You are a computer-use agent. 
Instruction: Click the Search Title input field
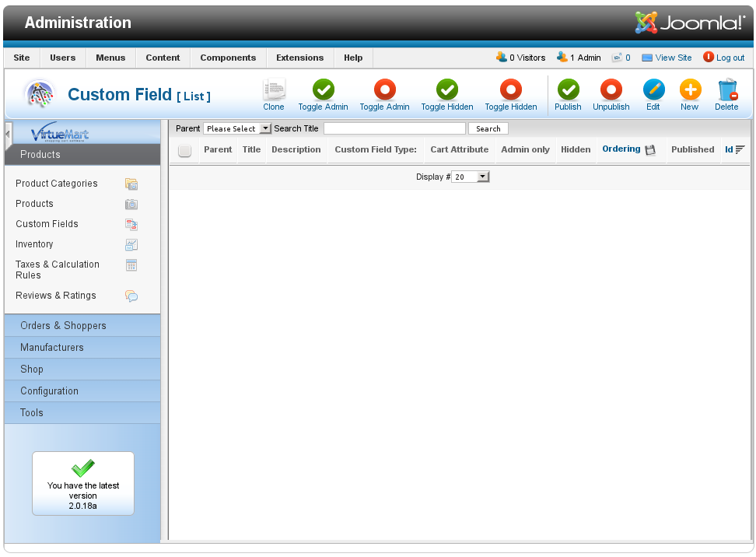pyautogui.click(x=394, y=128)
